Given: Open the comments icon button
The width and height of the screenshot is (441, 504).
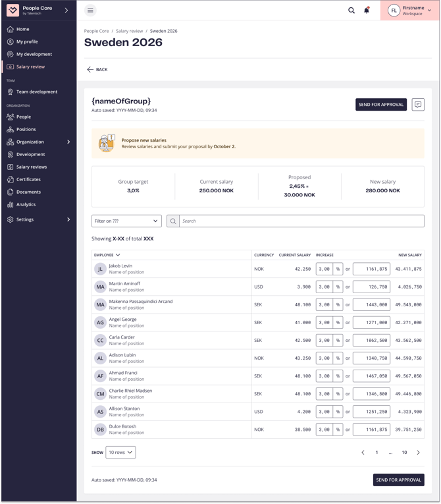Looking at the screenshot, I should pos(418,105).
